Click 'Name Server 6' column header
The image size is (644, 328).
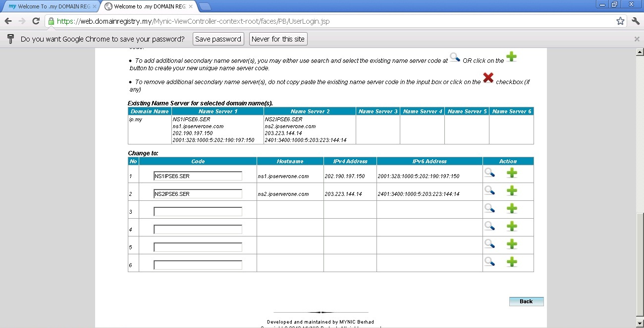click(511, 111)
